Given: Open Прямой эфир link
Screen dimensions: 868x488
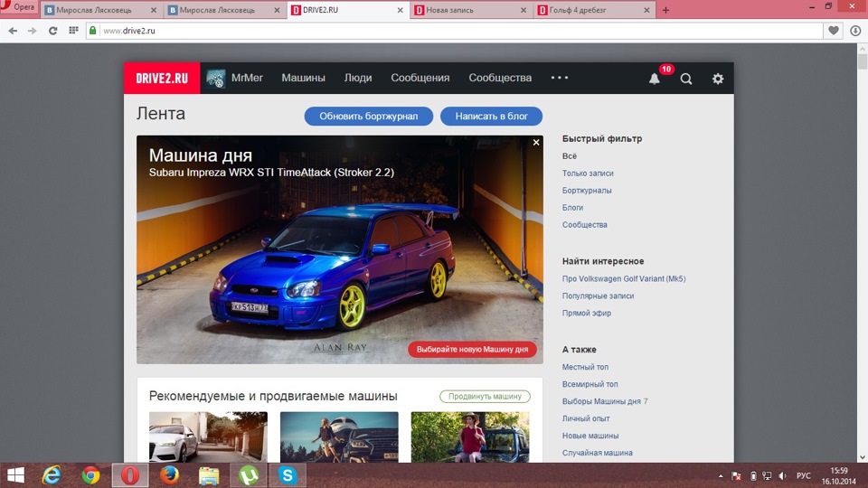Looking at the screenshot, I should (587, 314).
